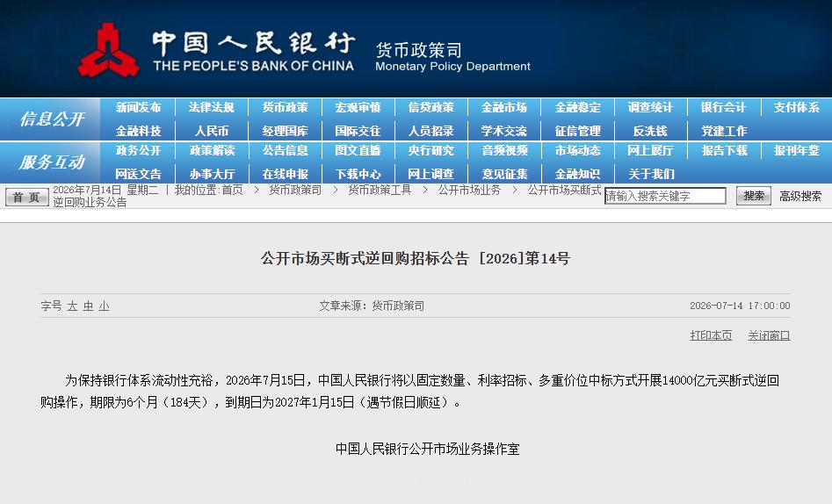Go to 图文直播 page

click(358, 151)
